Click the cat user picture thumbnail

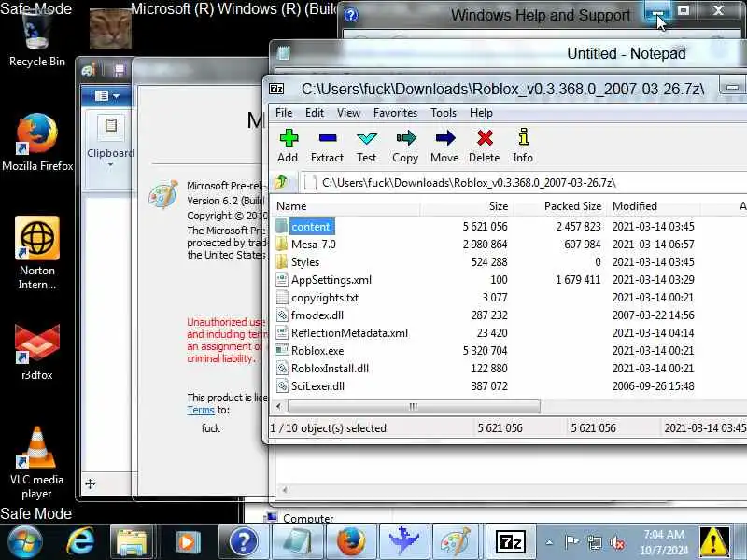coord(110,28)
